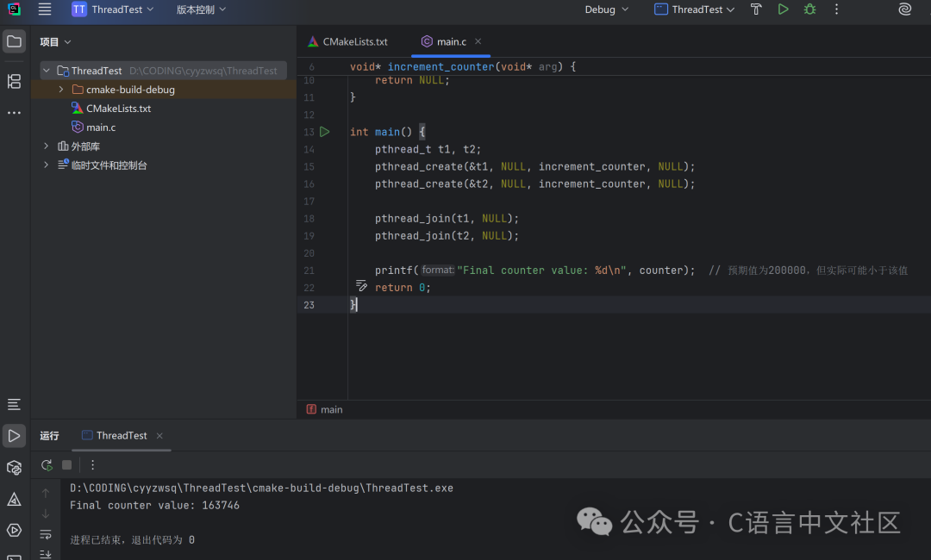The width and height of the screenshot is (931, 560).
Task: Open the Python packages layers icon
Action: coord(15,468)
